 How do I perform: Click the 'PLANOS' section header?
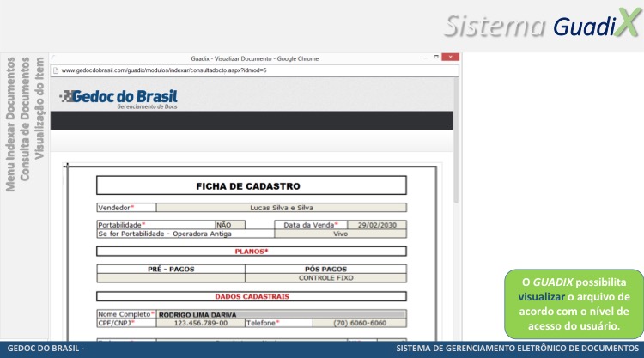[252, 252]
